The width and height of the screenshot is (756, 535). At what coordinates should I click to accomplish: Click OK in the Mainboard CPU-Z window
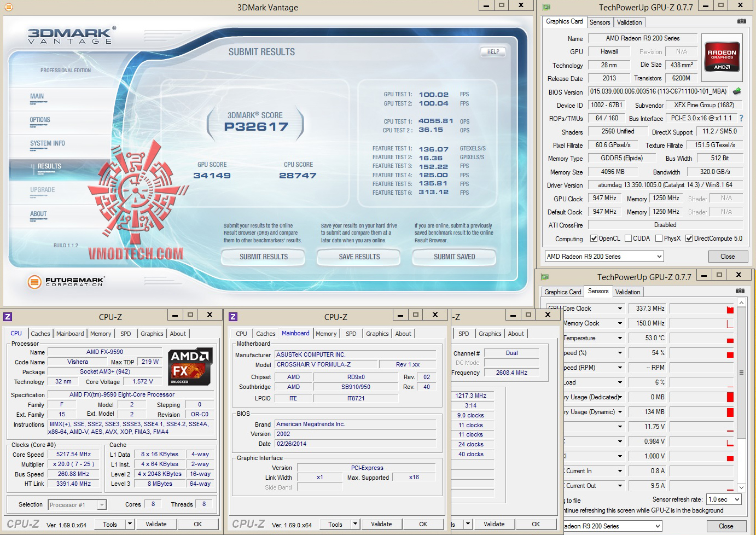coord(423,524)
